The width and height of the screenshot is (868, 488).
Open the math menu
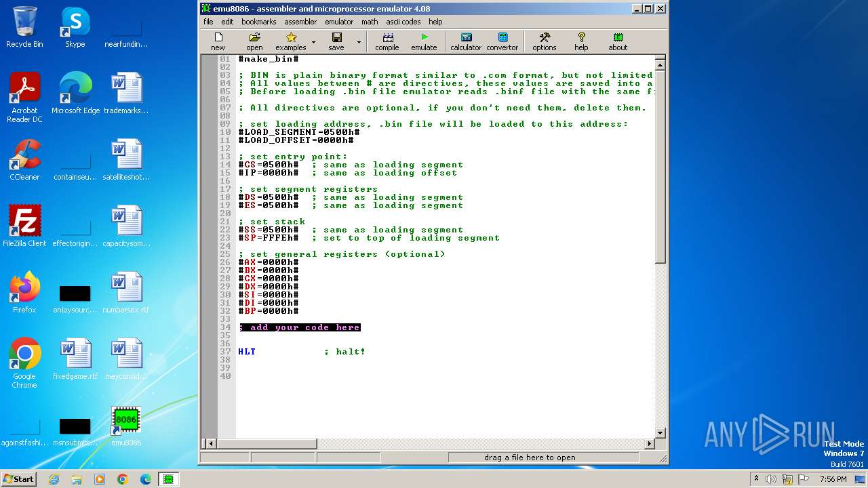coord(370,22)
